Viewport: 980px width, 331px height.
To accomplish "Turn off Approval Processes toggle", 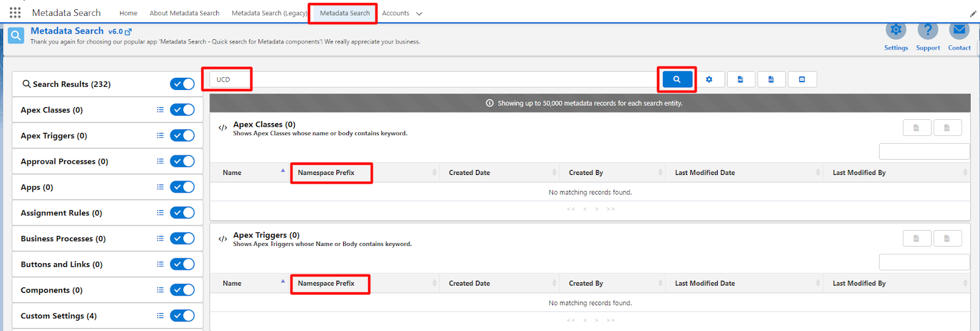I will pyautogui.click(x=182, y=161).
